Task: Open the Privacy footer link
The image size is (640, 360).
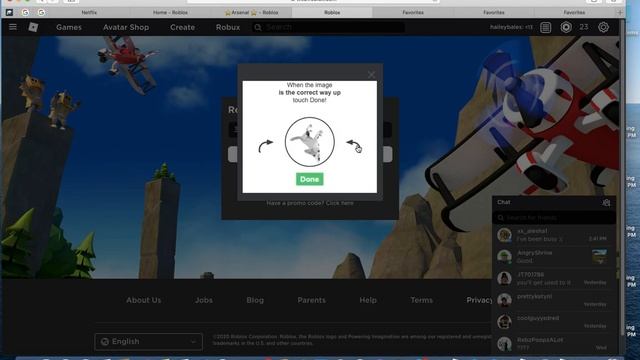Action: tap(479, 300)
